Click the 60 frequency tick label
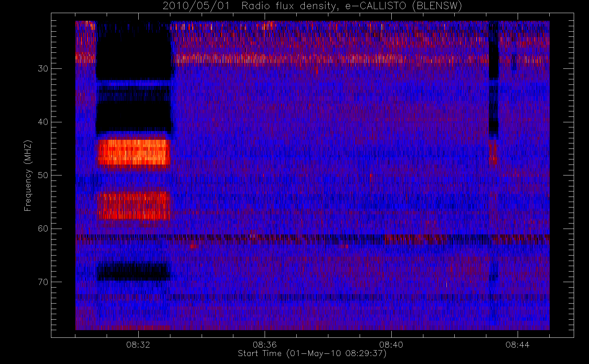 (43, 229)
